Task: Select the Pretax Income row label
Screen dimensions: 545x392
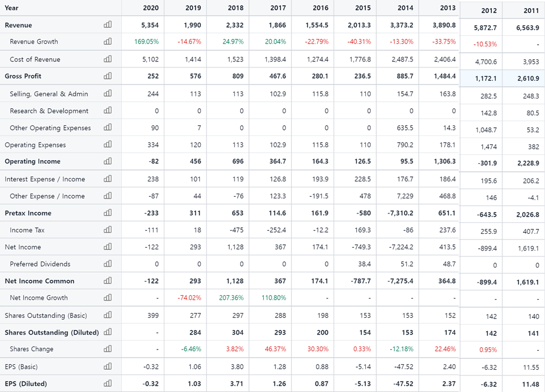Action: point(28,213)
